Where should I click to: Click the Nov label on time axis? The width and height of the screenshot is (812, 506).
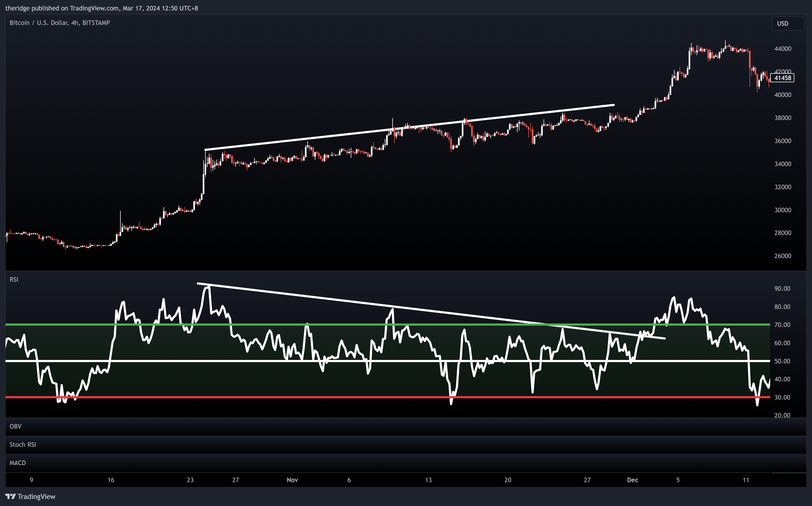pos(292,480)
